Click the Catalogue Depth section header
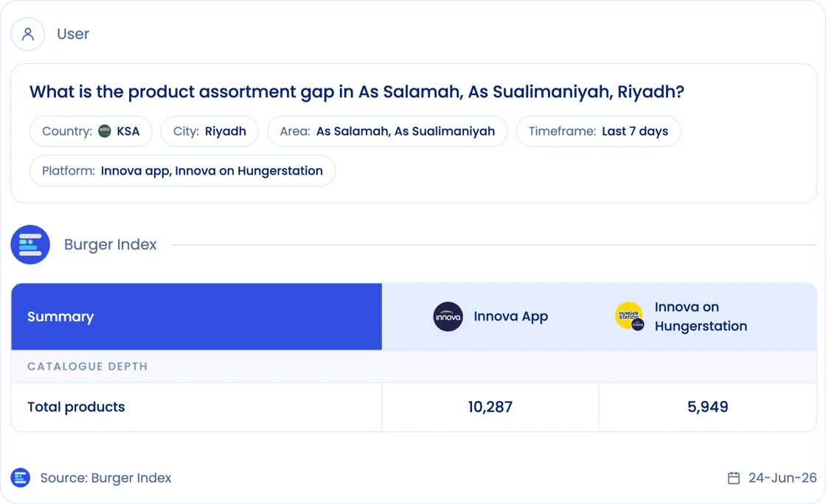This screenshot has height=504, width=826. (x=88, y=366)
